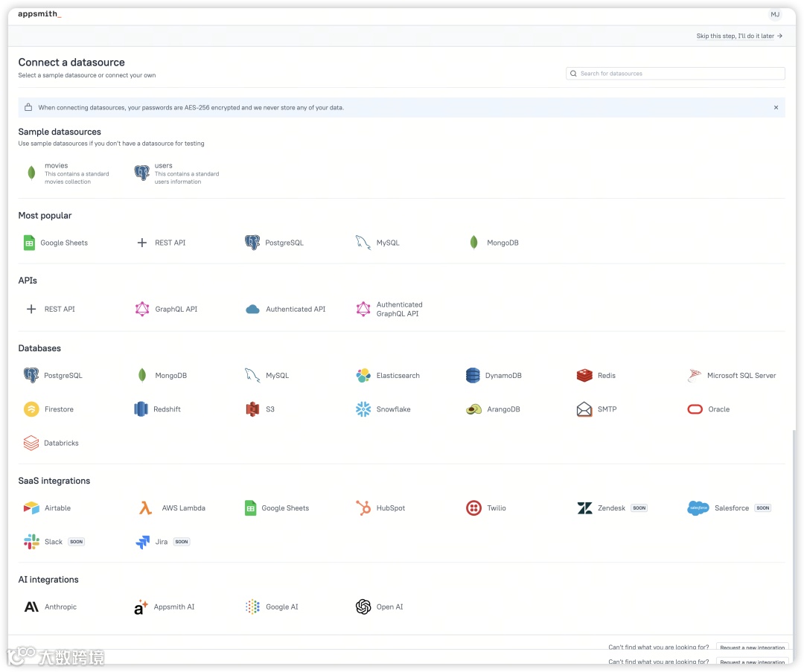Click the Jira integration
804x672 pixels.
pyautogui.click(x=162, y=542)
